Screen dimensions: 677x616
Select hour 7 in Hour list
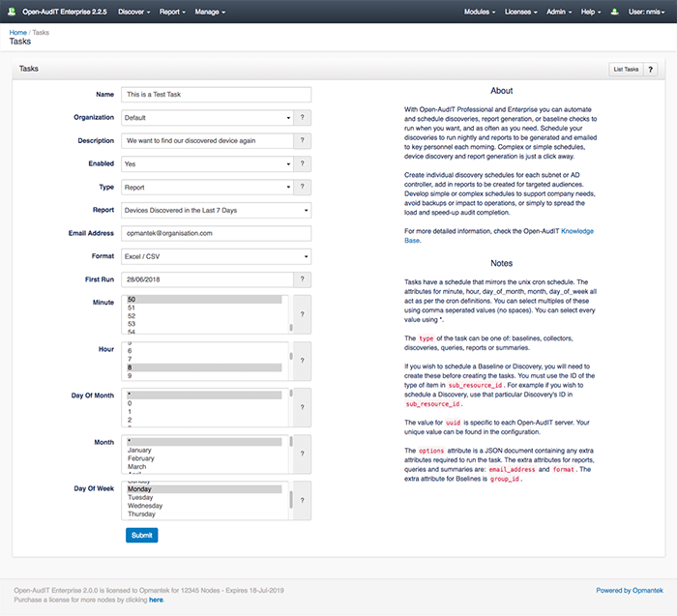(x=204, y=359)
